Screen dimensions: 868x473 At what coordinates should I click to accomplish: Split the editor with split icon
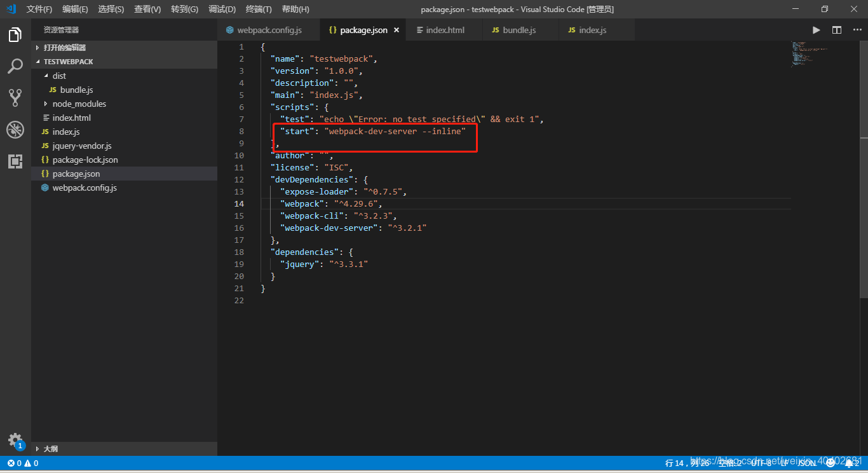837,30
